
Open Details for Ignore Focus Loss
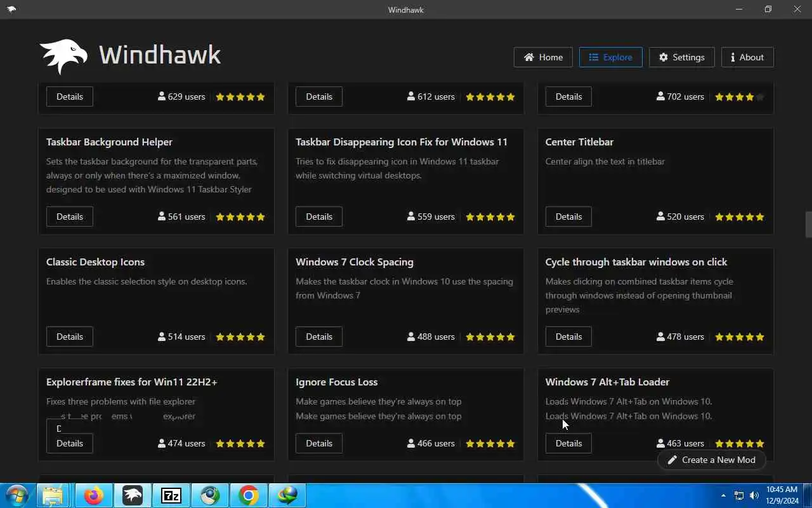pos(319,443)
